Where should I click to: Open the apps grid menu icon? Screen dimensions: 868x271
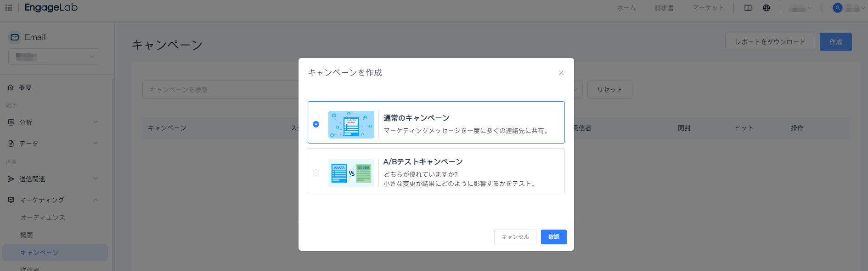pos(9,8)
